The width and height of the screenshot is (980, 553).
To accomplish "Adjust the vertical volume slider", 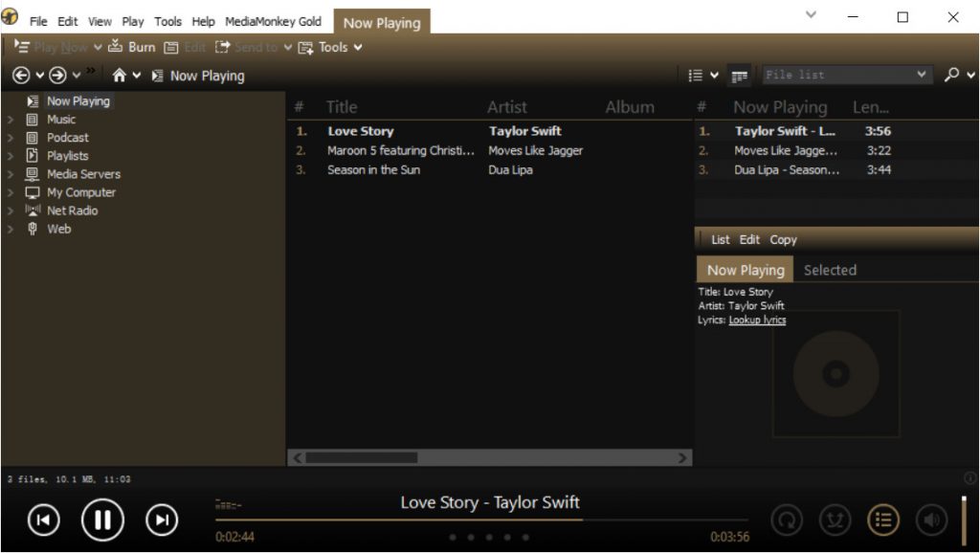I will point(964,520).
